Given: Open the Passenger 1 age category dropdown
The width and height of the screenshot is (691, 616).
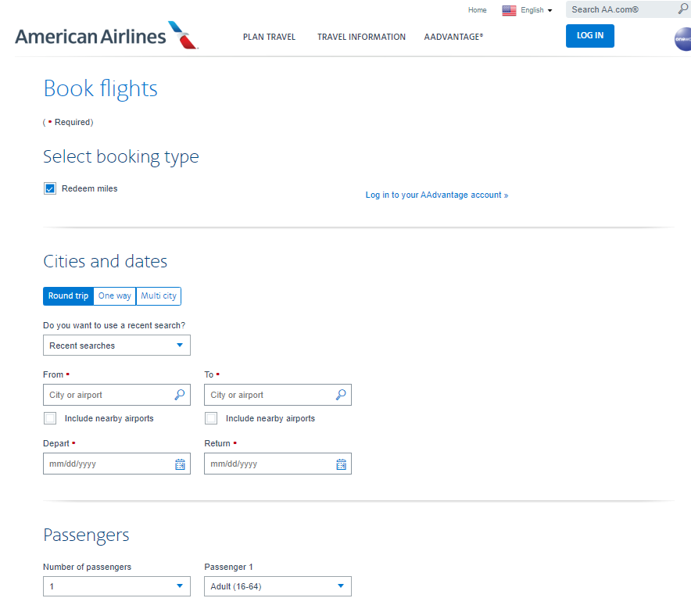Looking at the screenshot, I should (277, 586).
